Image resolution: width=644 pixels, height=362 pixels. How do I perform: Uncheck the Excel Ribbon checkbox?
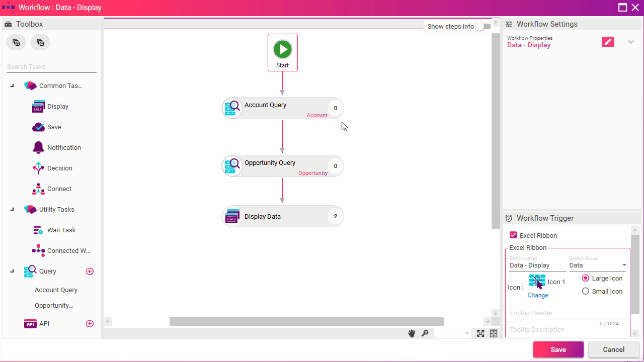[513, 235]
